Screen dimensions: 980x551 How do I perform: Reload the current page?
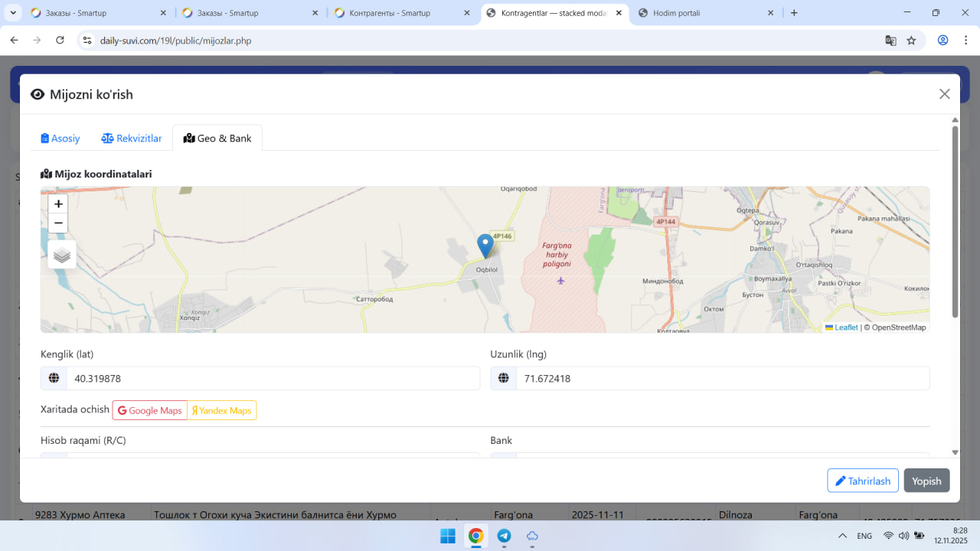pos(60,41)
